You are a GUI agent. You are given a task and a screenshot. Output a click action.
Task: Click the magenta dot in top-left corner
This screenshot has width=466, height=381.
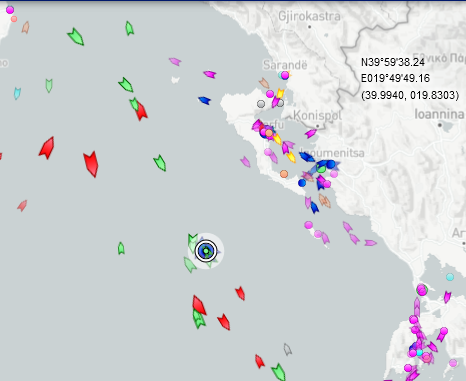point(10,10)
